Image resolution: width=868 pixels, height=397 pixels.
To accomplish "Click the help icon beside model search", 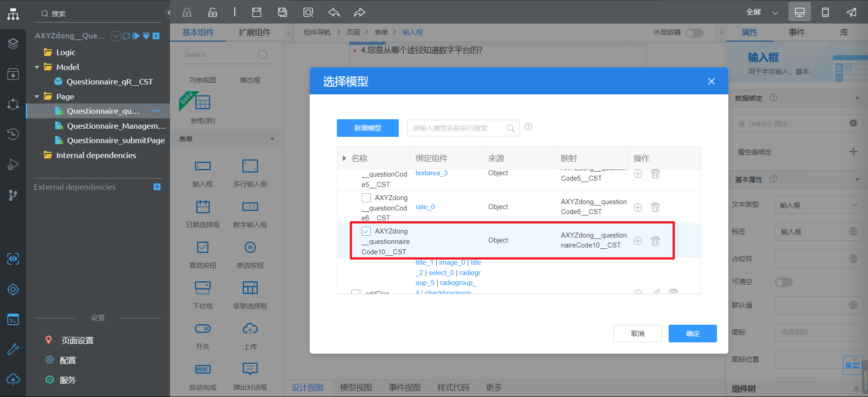I will coord(528,127).
